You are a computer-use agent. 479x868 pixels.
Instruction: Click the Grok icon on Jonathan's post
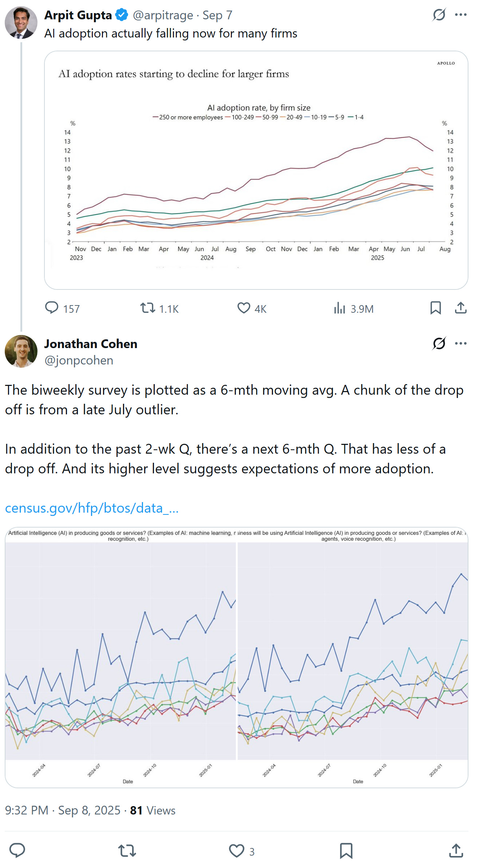coord(439,343)
